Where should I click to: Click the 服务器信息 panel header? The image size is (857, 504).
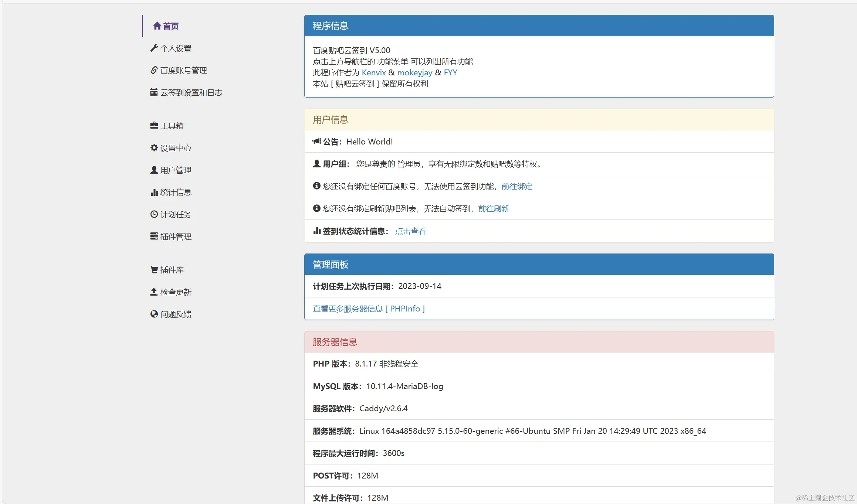click(334, 342)
